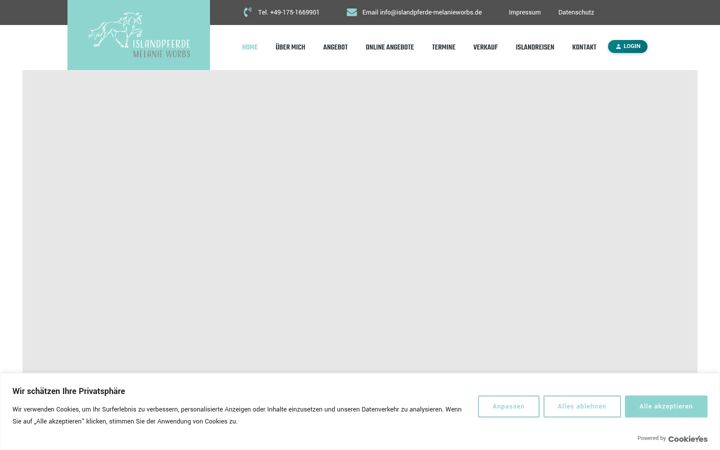Click the heading Wir schätzen Ihre Privatsphäre
Image resolution: width=720 pixels, height=450 pixels.
(x=68, y=391)
